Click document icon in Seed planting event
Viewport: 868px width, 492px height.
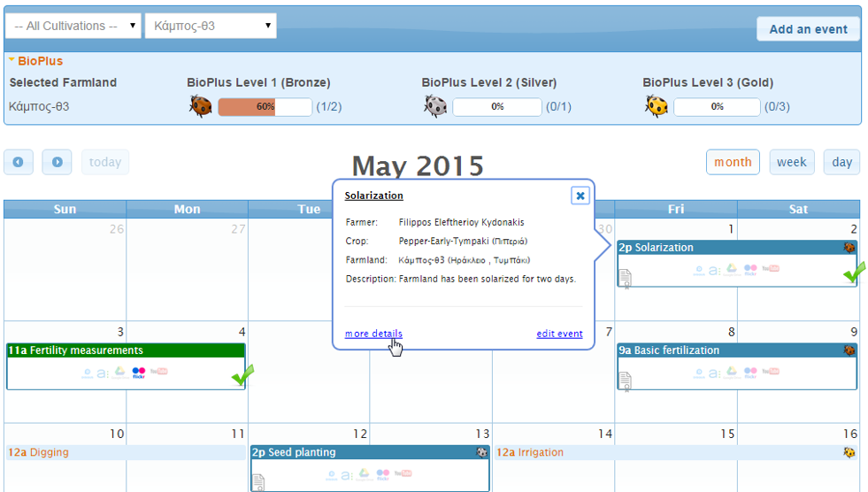pyautogui.click(x=258, y=482)
